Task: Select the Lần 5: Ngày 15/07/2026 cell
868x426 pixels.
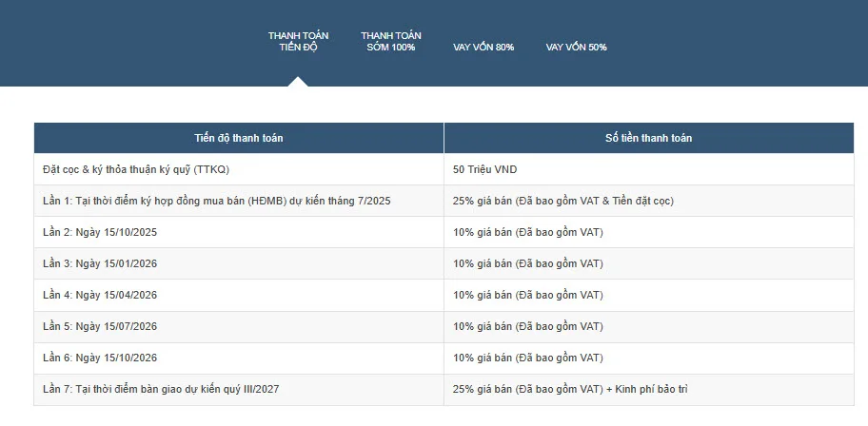Action: click(x=100, y=326)
